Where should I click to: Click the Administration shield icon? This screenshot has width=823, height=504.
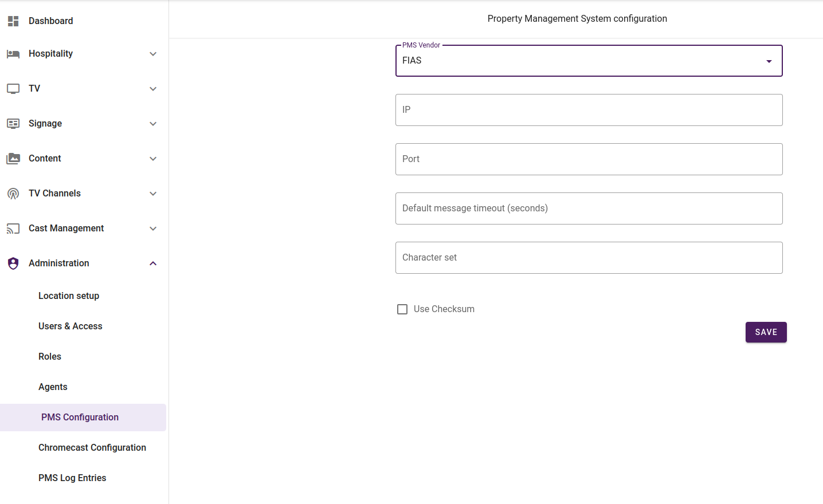tap(13, 263)
